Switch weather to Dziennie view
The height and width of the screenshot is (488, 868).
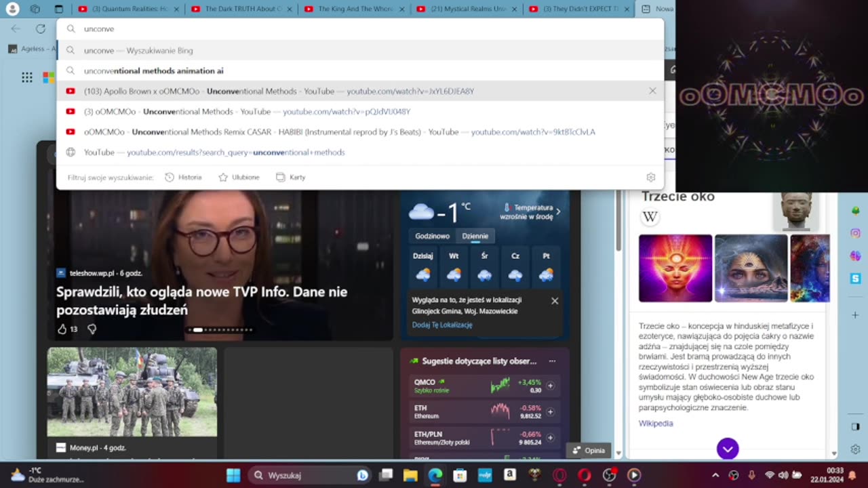click(475, 236)
